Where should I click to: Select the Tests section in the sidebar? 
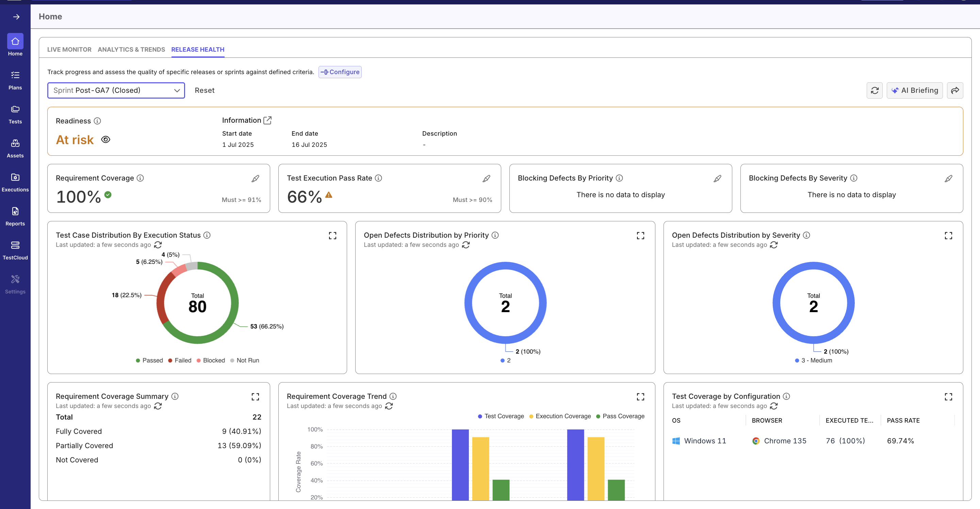[15, 114]
